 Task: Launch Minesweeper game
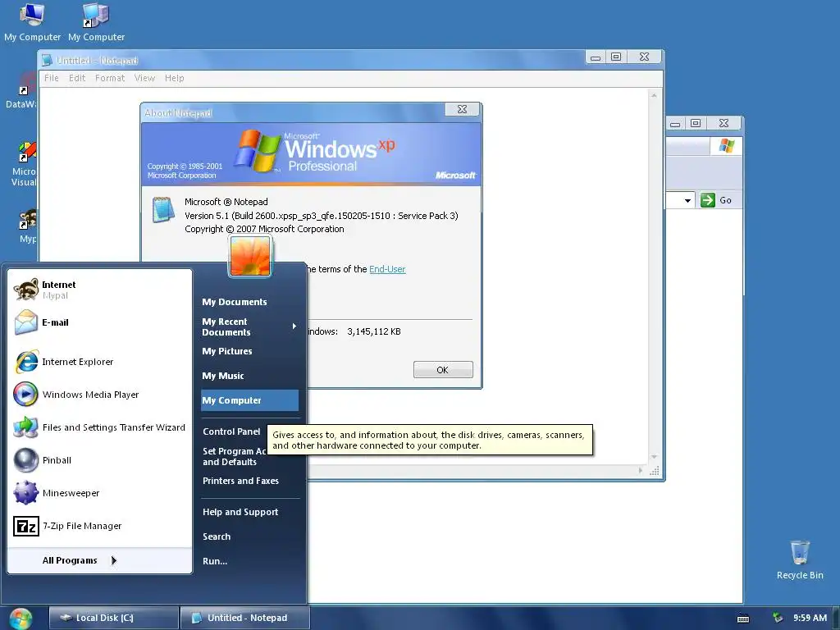tap(99, 493)
